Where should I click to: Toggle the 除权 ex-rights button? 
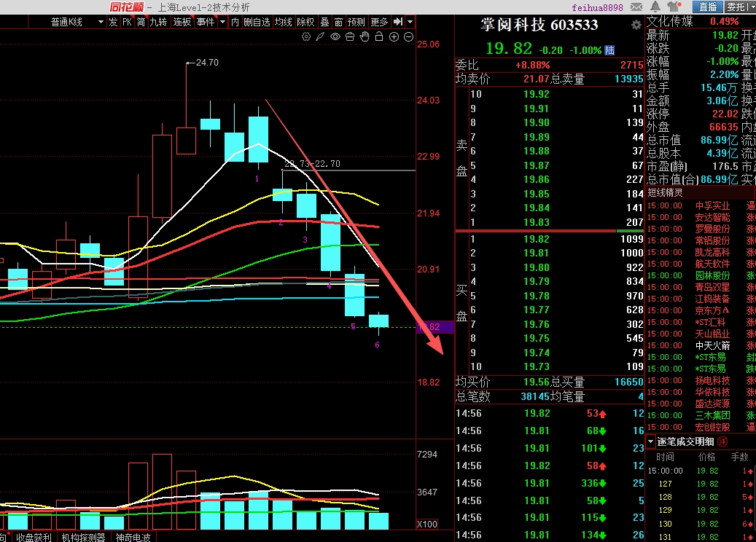305,22
